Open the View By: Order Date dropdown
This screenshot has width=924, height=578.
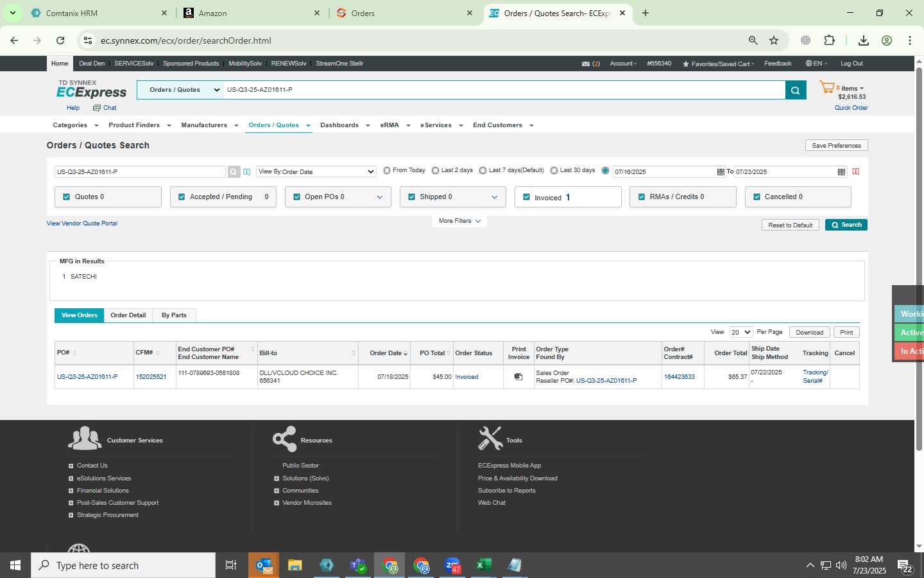click(x=316, y=171)
